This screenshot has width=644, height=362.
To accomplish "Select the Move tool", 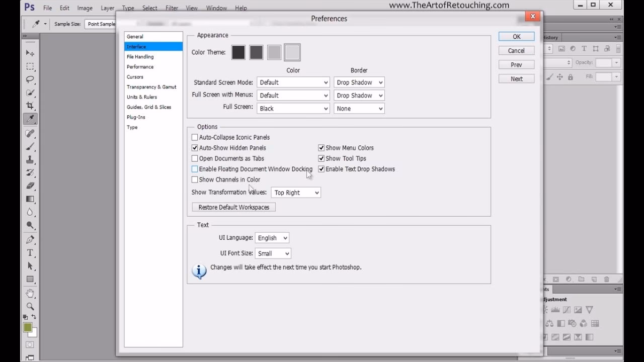I will click(30, 53).
